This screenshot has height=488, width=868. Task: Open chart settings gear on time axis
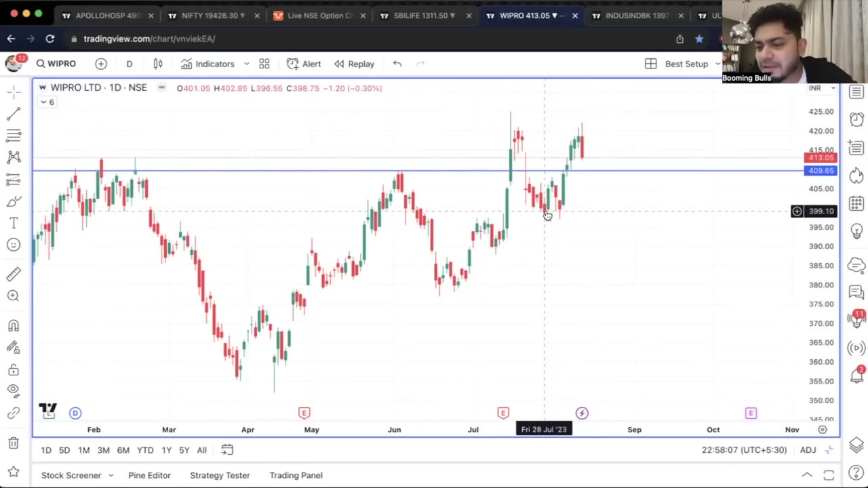(823, 430)
